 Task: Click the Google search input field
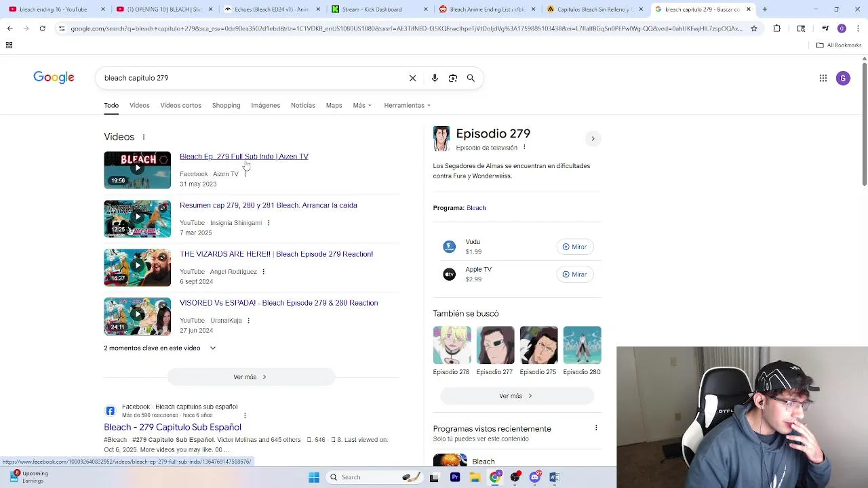pyautogui.click(x=251, y=78)
